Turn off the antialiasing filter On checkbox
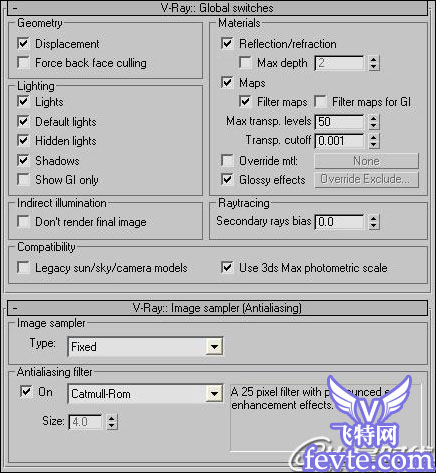 pyautogui.click(x=26, y=392)
